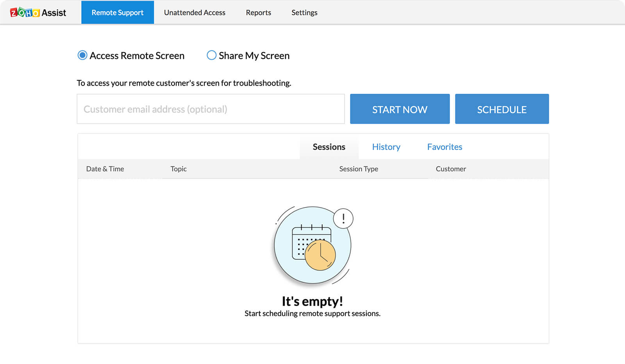Click the Topic column header
Image resolution: width=625 pixels, height=364 pixels.
(x=179, y=169)
